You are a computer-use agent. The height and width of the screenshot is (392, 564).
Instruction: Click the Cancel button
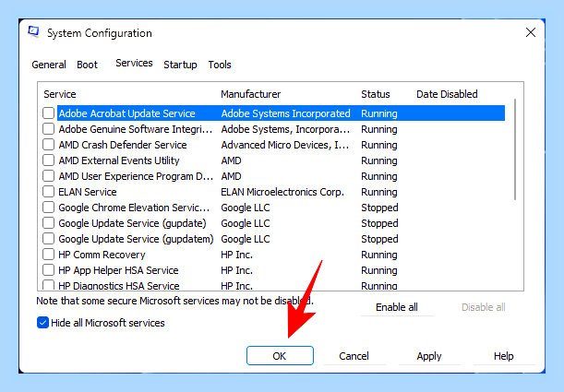(x=354, y=356)
